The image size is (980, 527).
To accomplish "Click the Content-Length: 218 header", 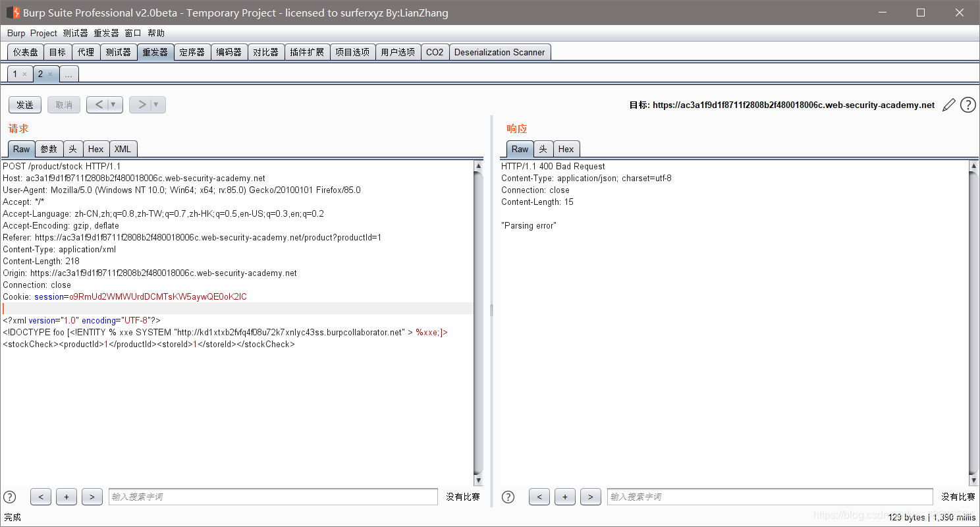I will coord(41,262).
